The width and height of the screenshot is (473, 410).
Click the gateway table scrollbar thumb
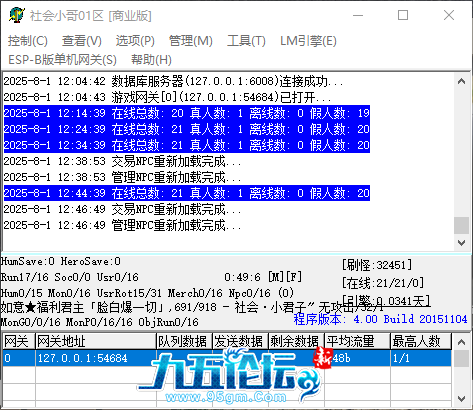pyautogui.click(x=462, y=358)
